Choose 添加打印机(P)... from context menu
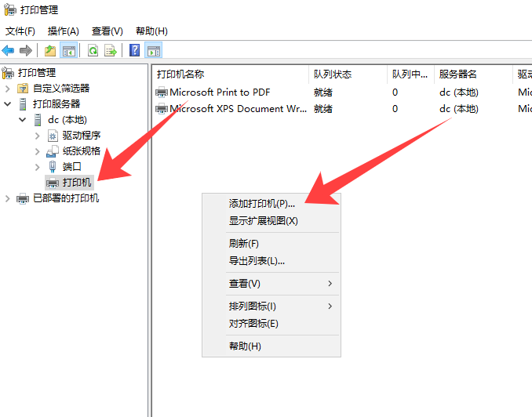The height and width of the screenshot is (417, 532). pos(262,204)
